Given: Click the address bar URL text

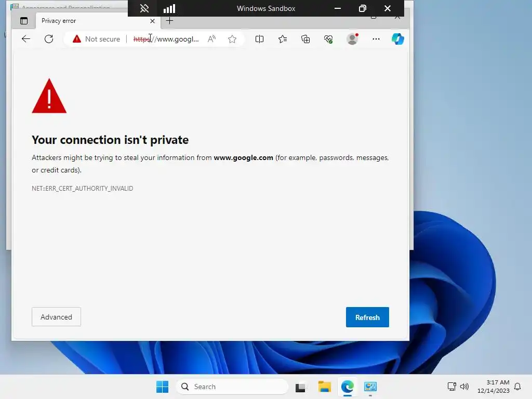Looking at the screenshot, I should pos(166,39).
